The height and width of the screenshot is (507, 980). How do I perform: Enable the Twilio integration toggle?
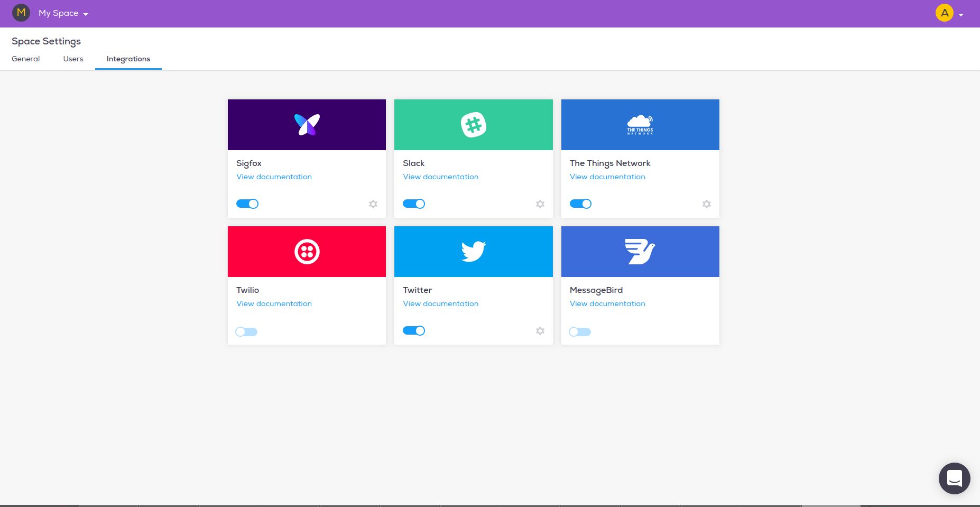coord(246,332)
